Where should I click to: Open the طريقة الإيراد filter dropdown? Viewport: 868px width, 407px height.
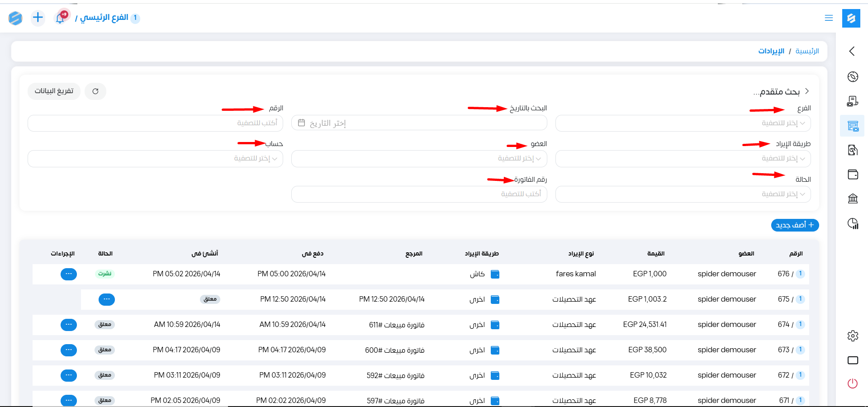[683, 159]
